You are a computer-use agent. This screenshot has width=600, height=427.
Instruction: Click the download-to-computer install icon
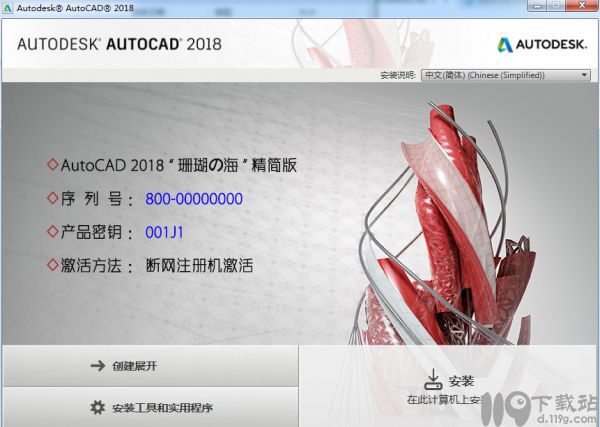(433, 380)
